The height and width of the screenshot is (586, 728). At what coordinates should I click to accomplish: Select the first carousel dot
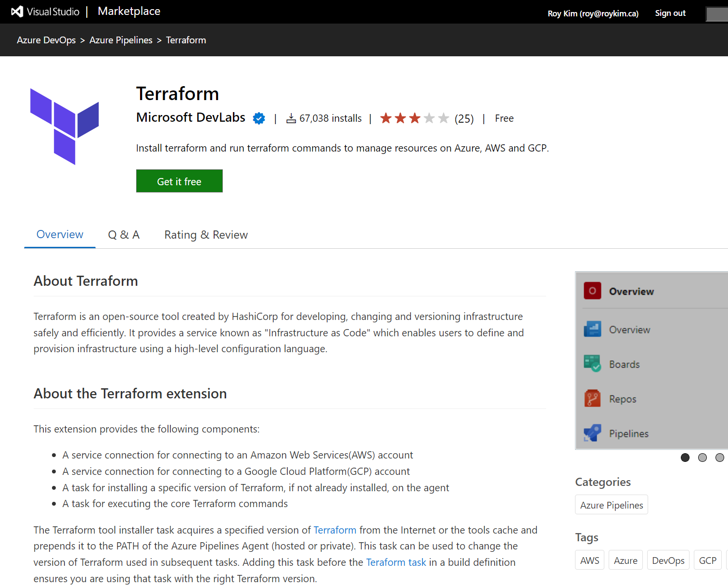click(x=685, y=458)
